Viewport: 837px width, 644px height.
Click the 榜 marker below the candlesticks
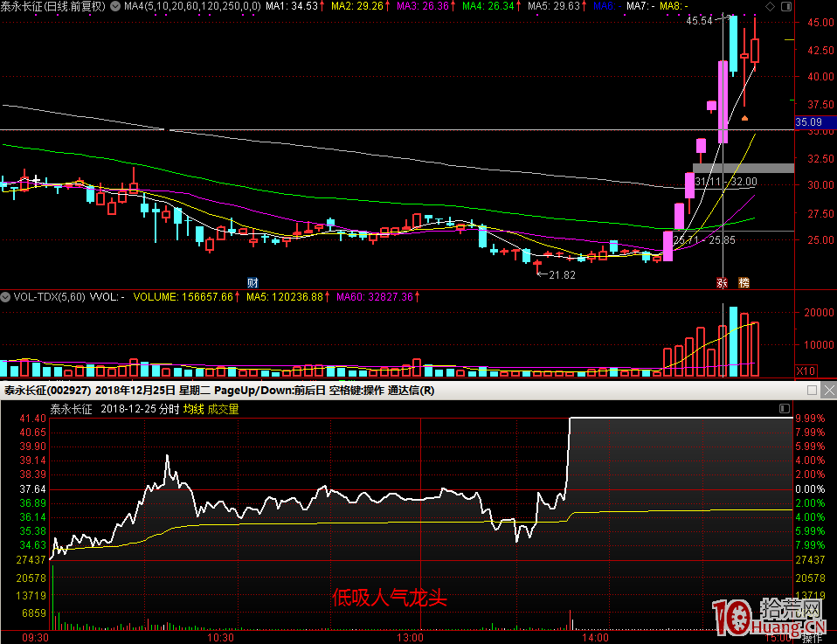[x=744, y=283]
